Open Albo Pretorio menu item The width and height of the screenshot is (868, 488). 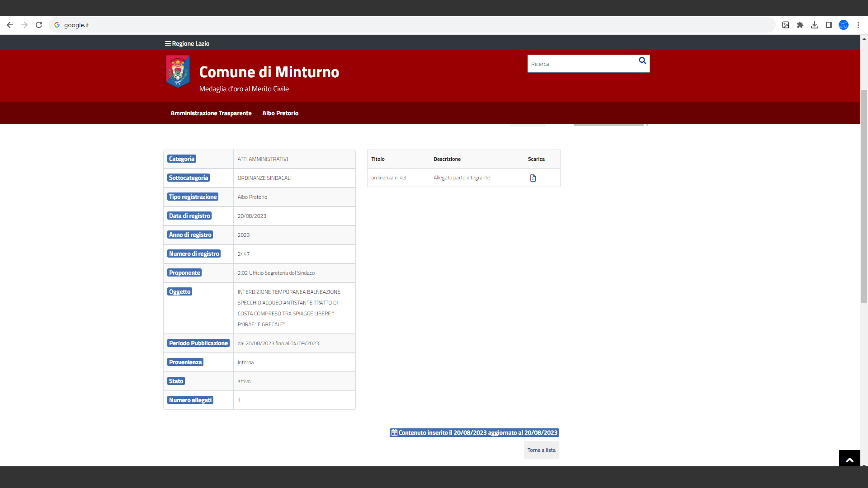tap(280, 113)
